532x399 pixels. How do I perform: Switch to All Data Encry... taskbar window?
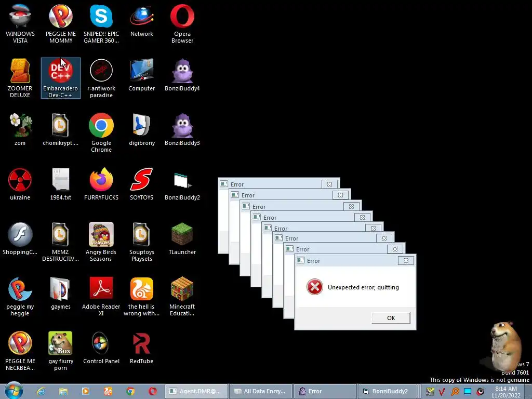click(x=260, y=391)
